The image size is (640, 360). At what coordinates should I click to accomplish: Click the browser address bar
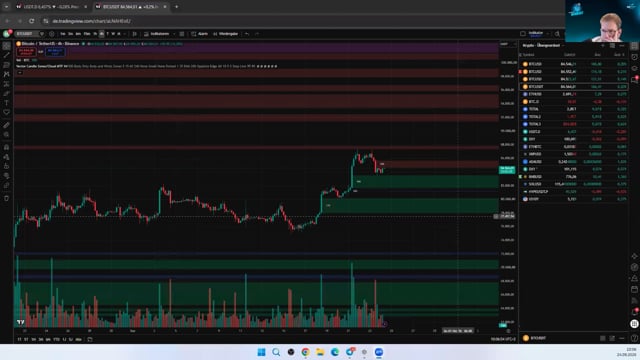[x=302, y=21]
